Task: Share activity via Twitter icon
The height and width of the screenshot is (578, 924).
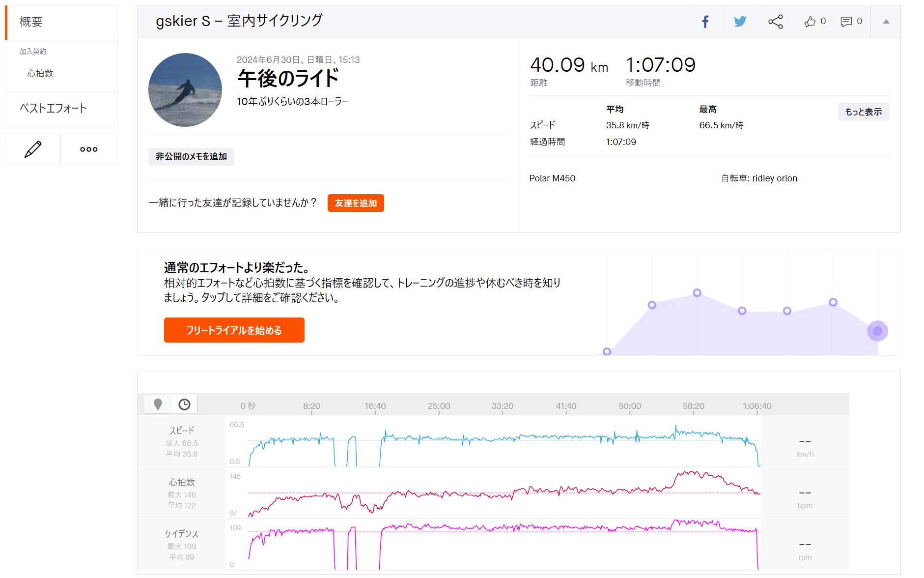Action: click(740, 22)
